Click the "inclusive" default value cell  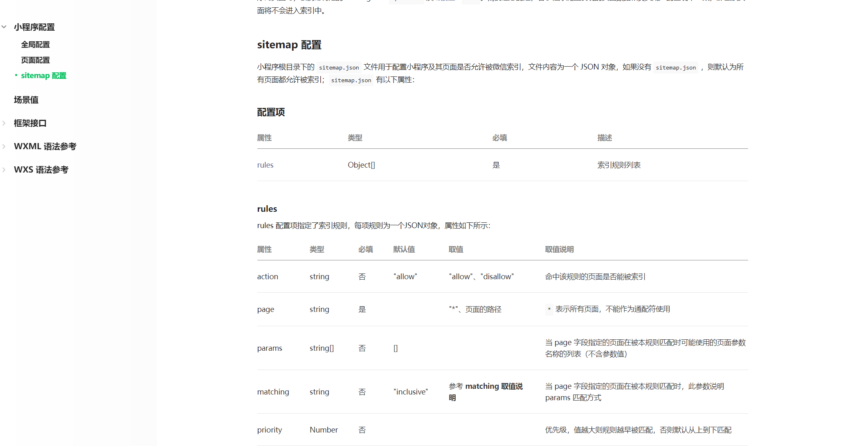click(410, 392)
